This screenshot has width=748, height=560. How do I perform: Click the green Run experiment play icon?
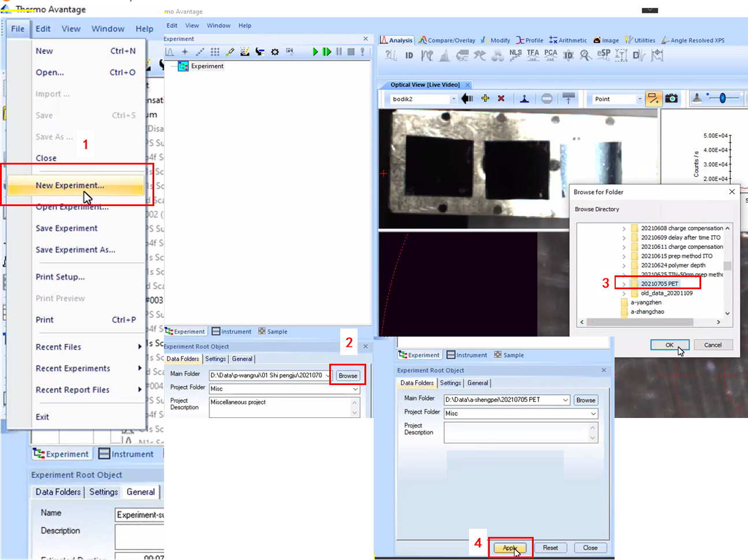[x=315, y=52]
